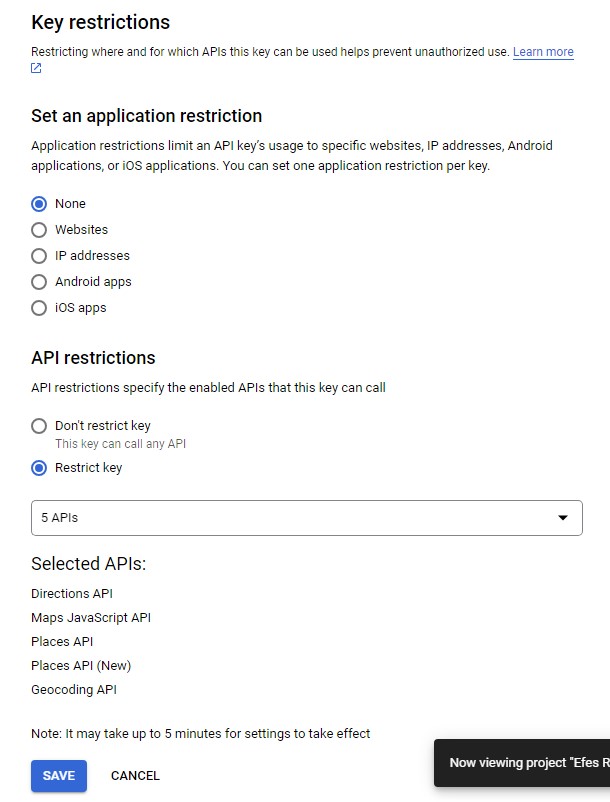Click the Geocoding API entry
Image resolution: width=610 pixels, height=802 pixels.
tap(74, 690)
